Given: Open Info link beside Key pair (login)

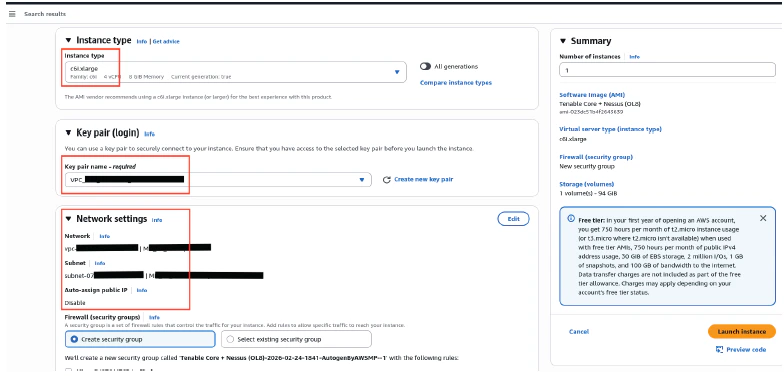Looking at the screenshot, I should coord(150,134).
